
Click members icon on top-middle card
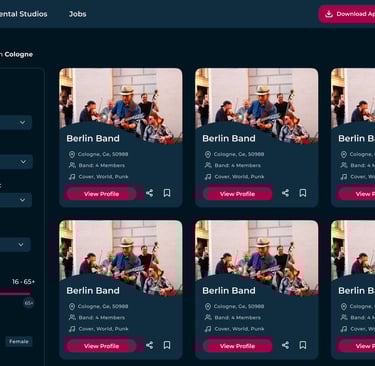208,165
